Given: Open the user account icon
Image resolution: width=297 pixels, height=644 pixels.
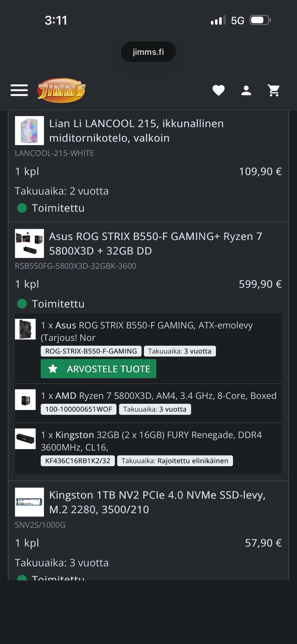Looking at the screenshot, I should [x=246, y=90].
